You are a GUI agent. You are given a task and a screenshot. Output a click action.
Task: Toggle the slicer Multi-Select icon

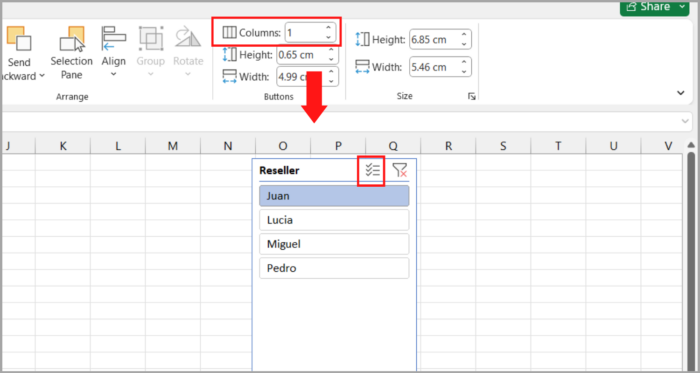click(x=372, y=170)
